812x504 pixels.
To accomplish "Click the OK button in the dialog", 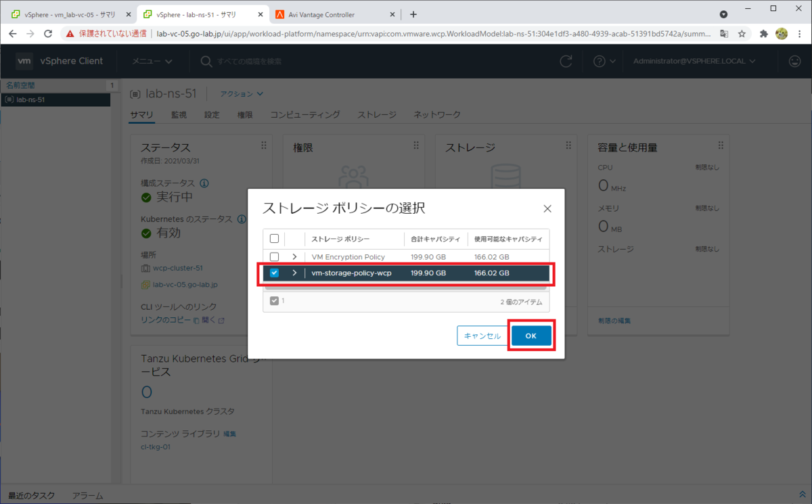I will pos(531,335).
